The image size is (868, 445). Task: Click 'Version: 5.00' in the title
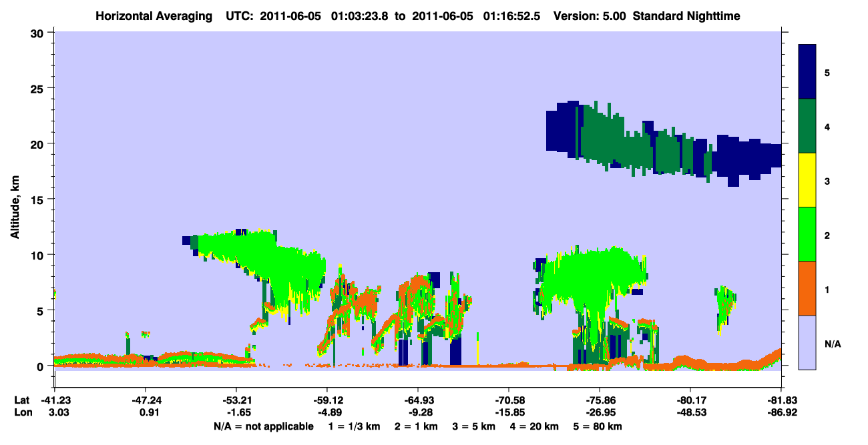pos(588,15)
